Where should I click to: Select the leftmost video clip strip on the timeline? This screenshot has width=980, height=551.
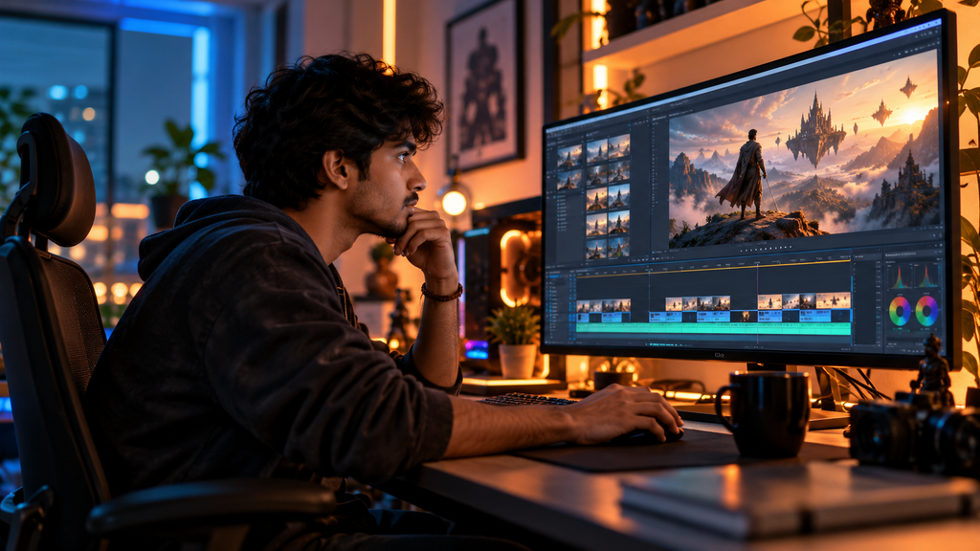(x=603, y=305)
